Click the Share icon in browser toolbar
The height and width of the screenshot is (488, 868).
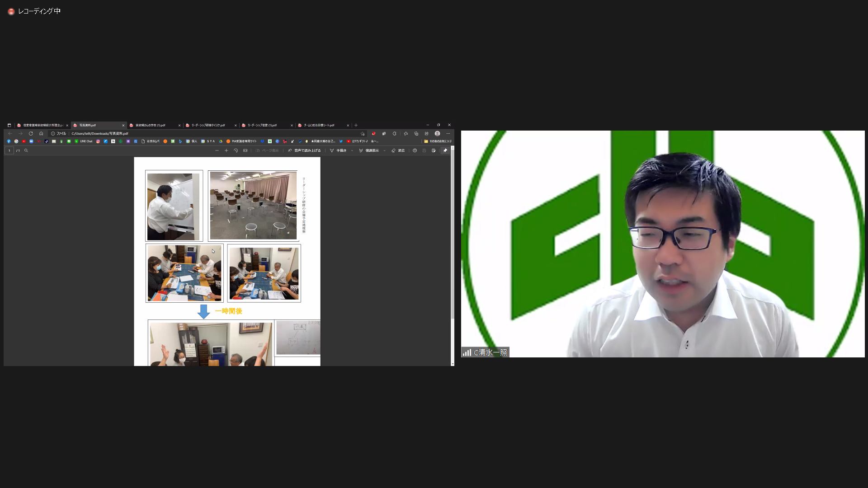426,133
